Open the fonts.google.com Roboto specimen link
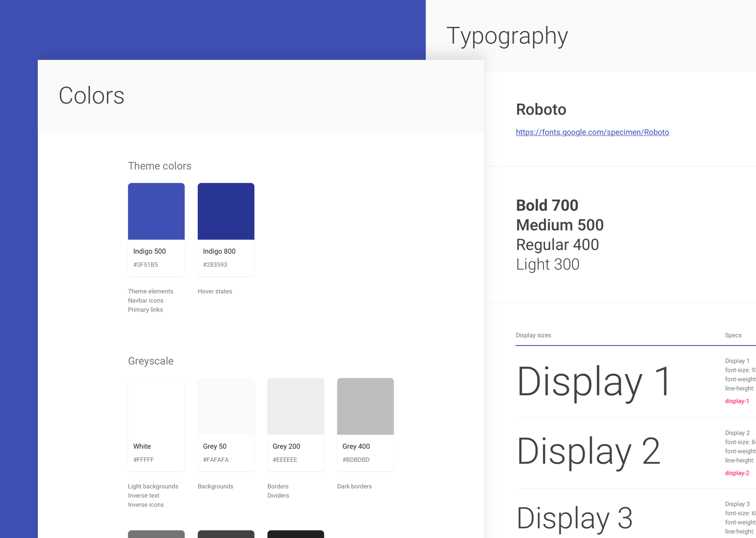Screen dimensions: 756x538 (592, 132)
